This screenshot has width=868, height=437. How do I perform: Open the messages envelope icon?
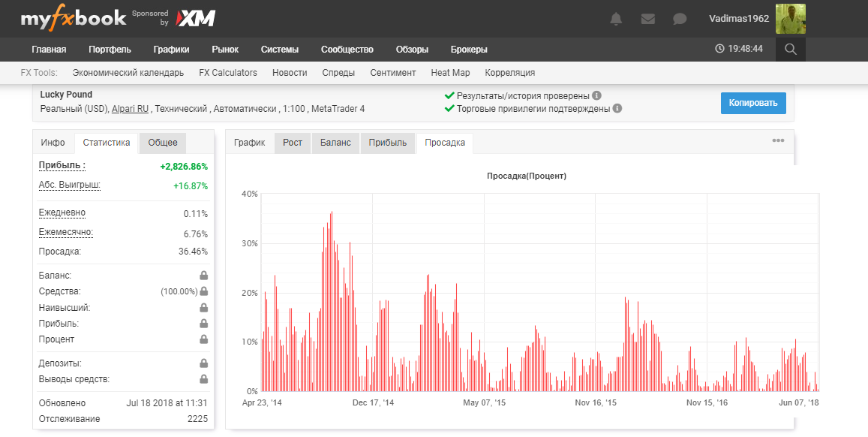[647, 19]
